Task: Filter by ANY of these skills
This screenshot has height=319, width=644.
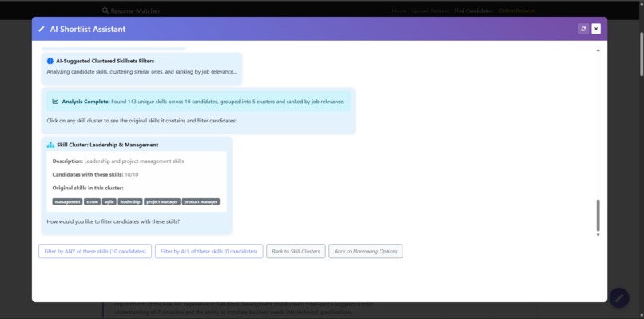Action: click(x=95, y=251)
